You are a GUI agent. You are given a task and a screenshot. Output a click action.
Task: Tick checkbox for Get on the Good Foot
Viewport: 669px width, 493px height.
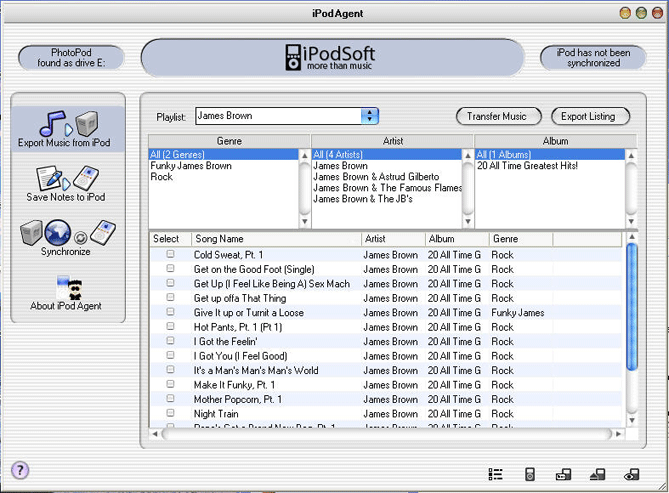[170, 268]
